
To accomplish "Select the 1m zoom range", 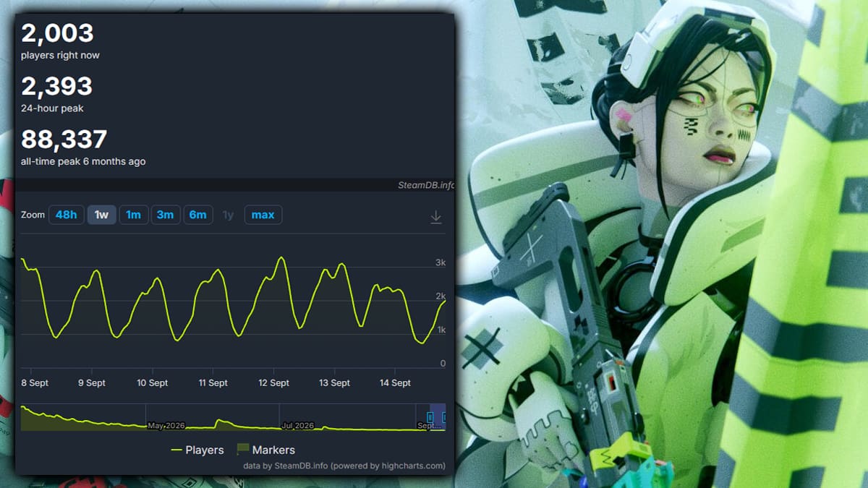I will coord(134,215).
